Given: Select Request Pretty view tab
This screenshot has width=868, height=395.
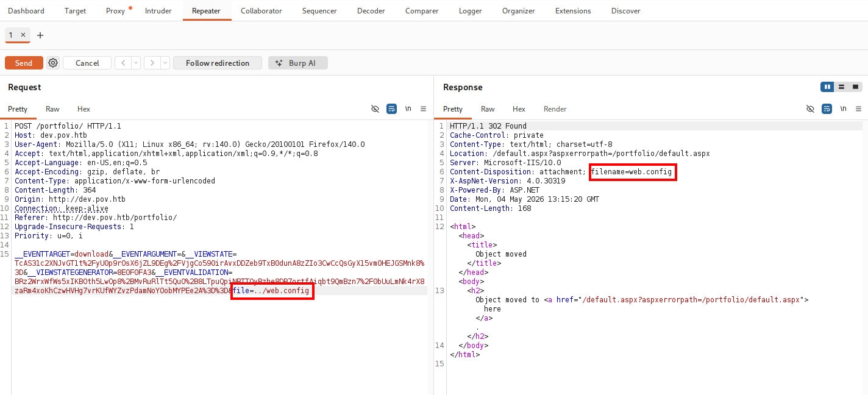Looking at the screenshot, I should click(18, 109).
